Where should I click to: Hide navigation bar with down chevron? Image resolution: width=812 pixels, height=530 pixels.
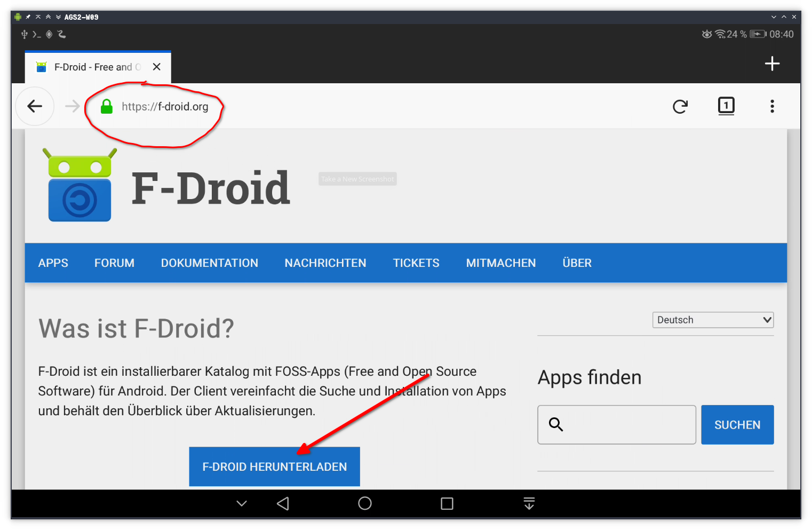pos(242,503)
